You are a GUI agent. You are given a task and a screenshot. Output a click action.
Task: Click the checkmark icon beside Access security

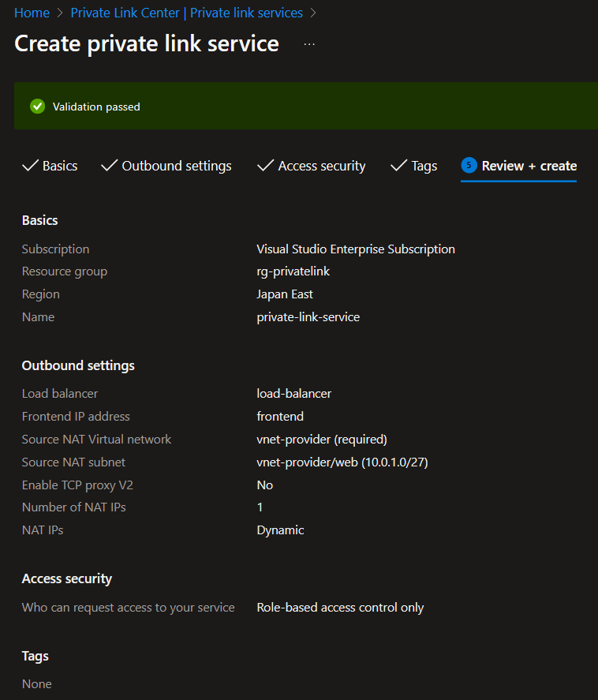tap(265, 166)
